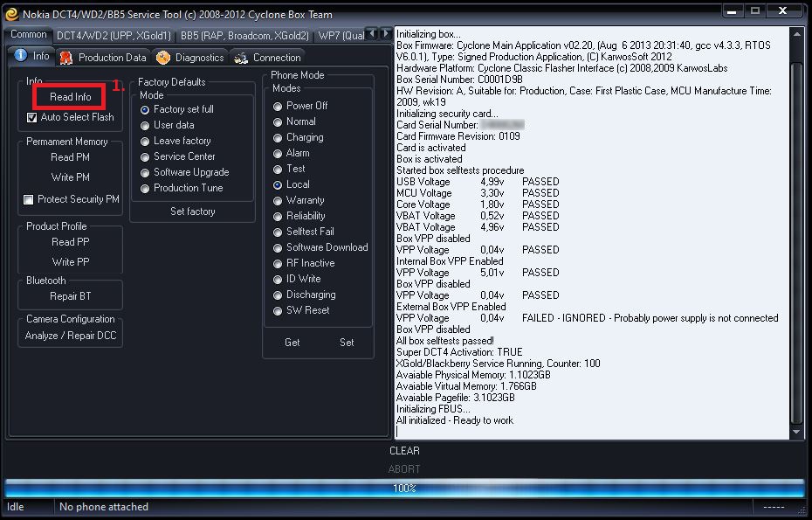This screenshot has width=812, height=520.
Task: Click the Read PP button
Action: [x=70, y=242]
